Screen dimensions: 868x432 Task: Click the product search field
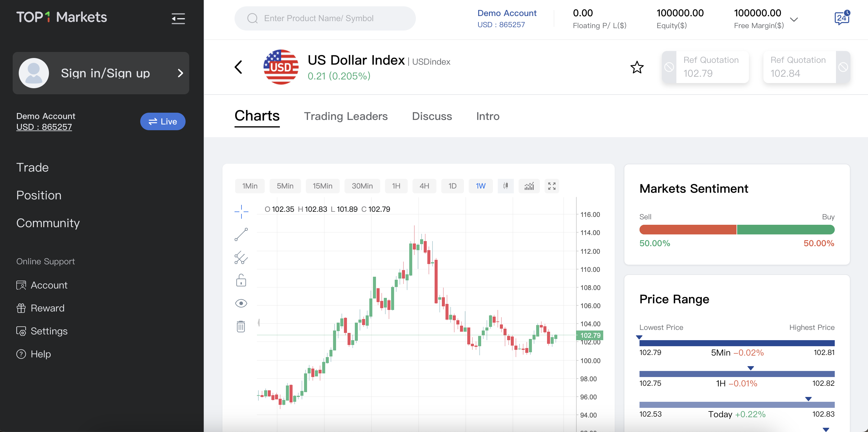pos(325,18)
